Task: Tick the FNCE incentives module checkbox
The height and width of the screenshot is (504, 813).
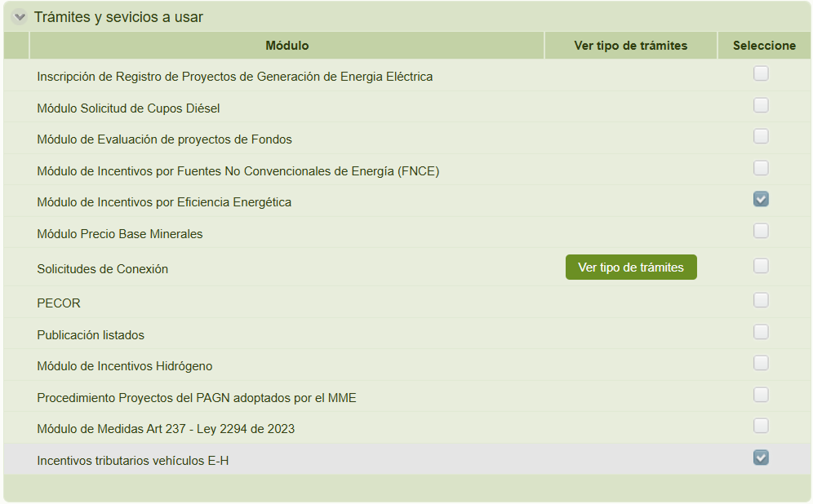Action: [x=761, y=168]
